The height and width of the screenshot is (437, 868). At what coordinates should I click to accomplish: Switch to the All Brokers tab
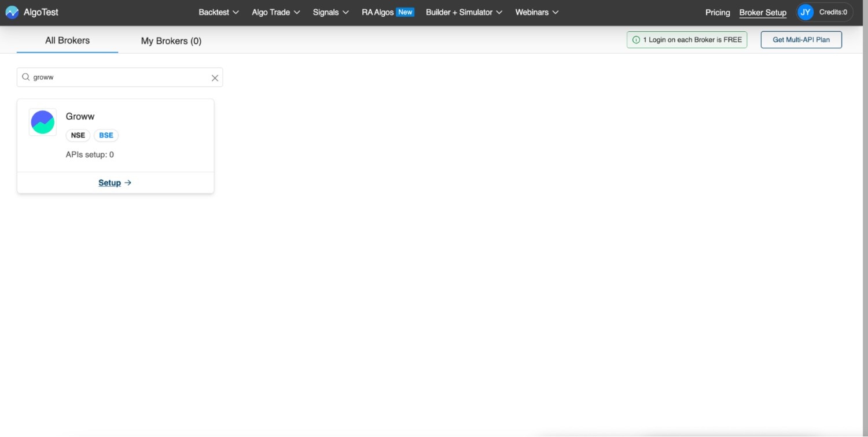tap(68, 40)
